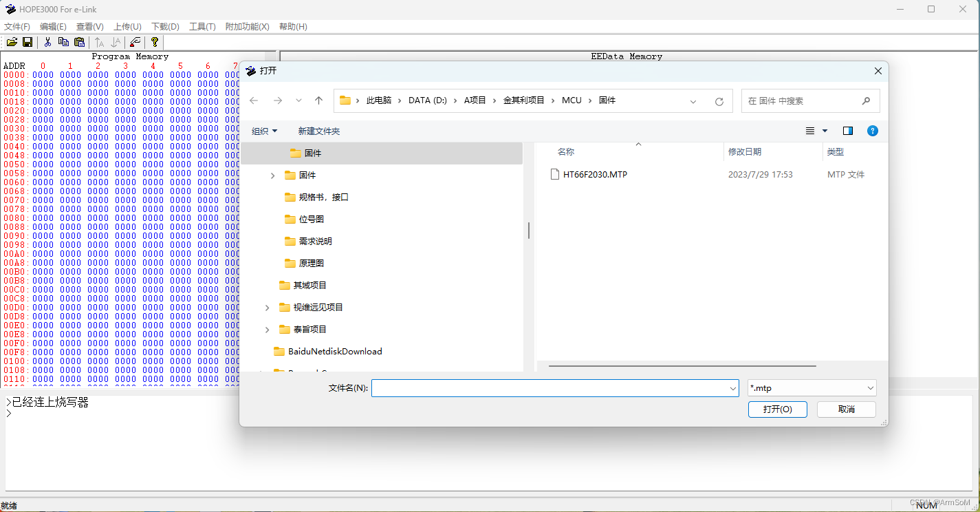This screenshot has height=512, width=980.
Task: Expand the 固件 subfolder tree arrow
Action: point(272,175)
